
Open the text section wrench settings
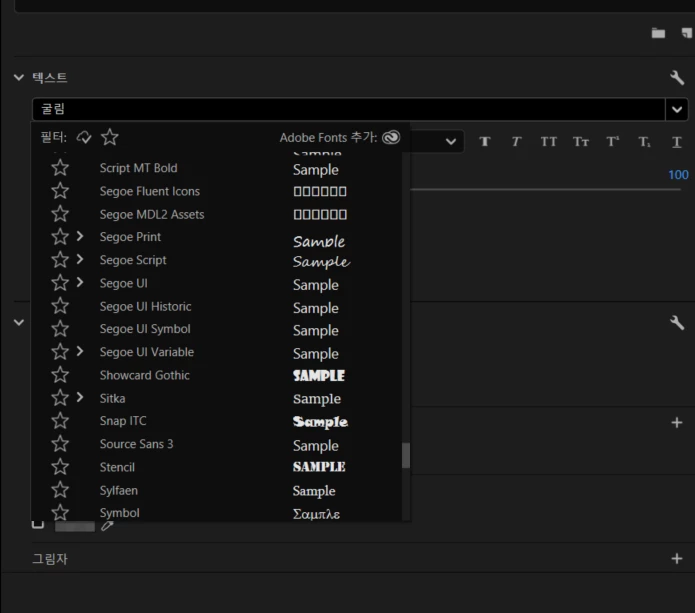677,78
